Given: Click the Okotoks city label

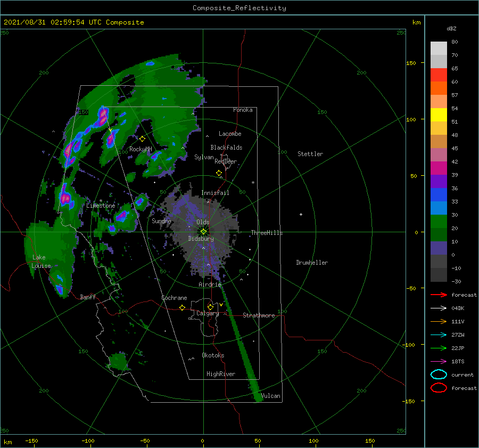Looking at the screenshot, I should pos(213,355).
